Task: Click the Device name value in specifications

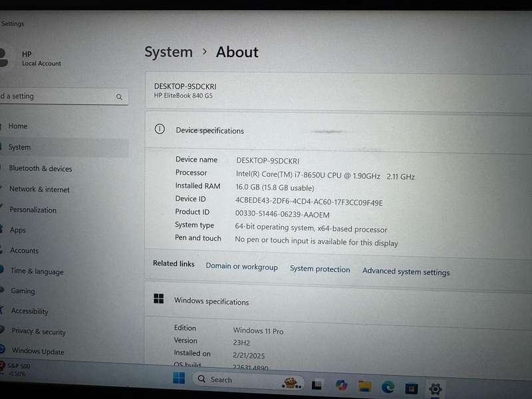Action: coord(268,160)
